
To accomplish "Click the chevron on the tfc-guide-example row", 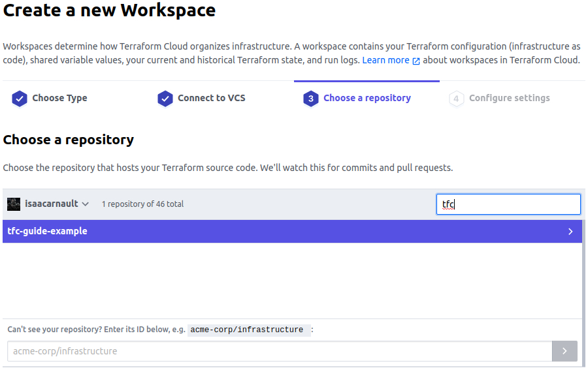I will click(x=570, y=232).
